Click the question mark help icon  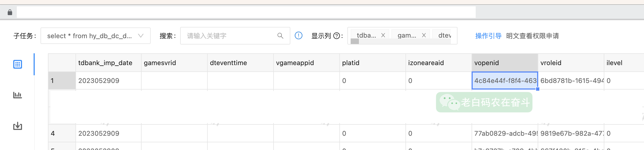(x=337, y=36)
